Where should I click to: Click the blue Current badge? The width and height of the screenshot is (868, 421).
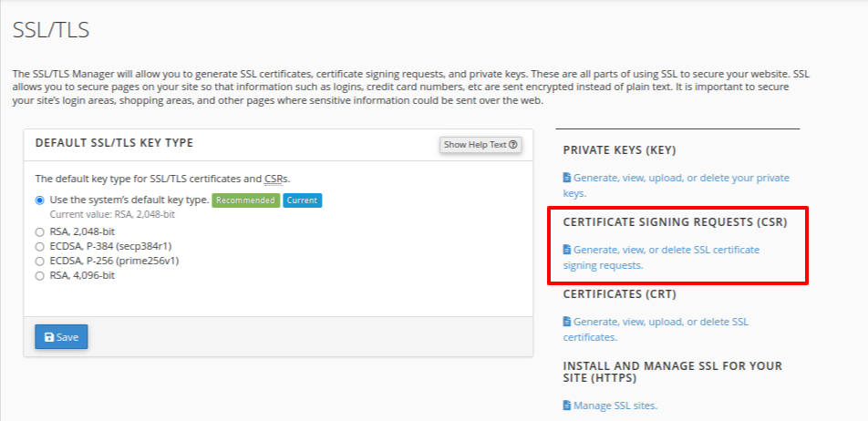[x=302, y=200]
